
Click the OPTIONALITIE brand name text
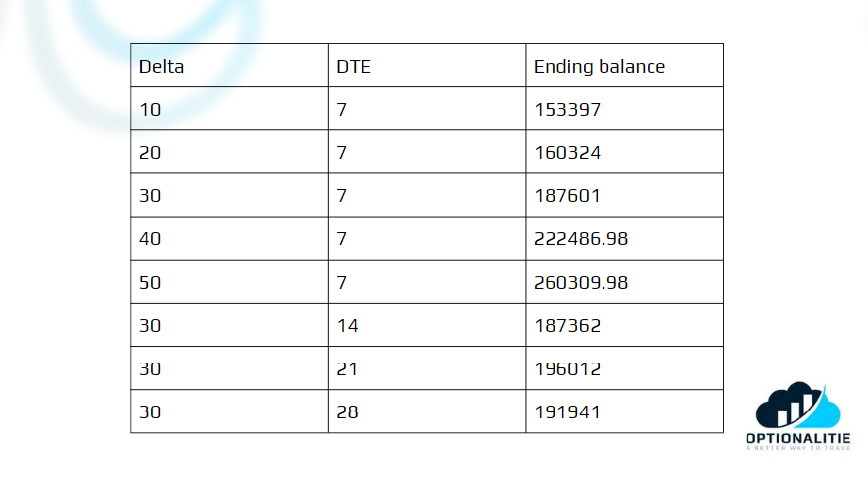click(x=796, y=438)
